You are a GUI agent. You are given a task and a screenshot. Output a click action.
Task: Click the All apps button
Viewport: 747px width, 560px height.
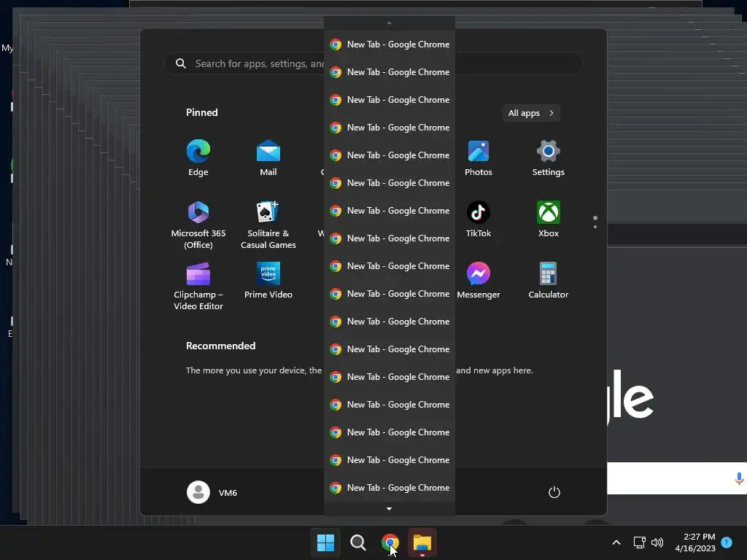[531, 113]
